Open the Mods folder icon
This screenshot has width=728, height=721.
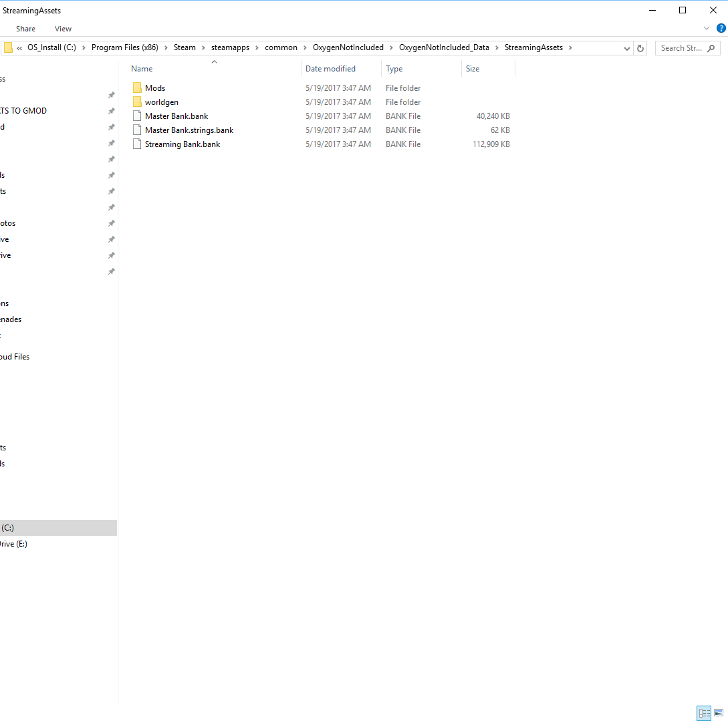pos(137,88)
